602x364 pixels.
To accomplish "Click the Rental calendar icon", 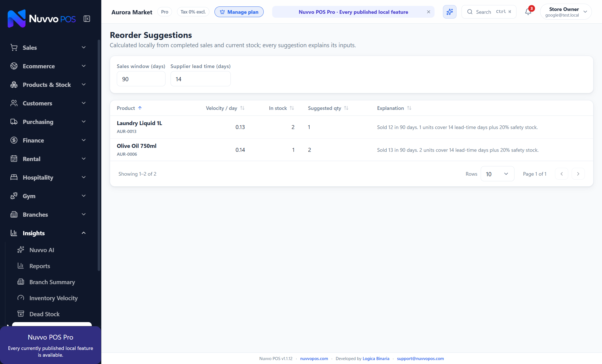I will click(x=14, y=159).
